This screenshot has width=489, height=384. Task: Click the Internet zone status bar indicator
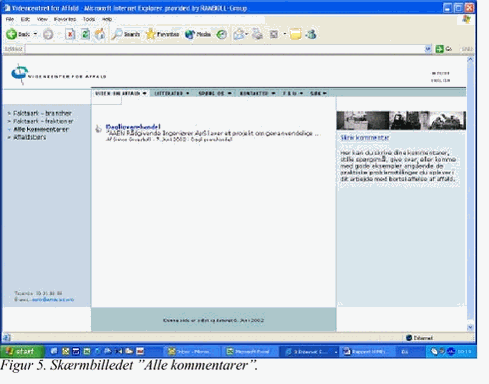tap(419, 338)
